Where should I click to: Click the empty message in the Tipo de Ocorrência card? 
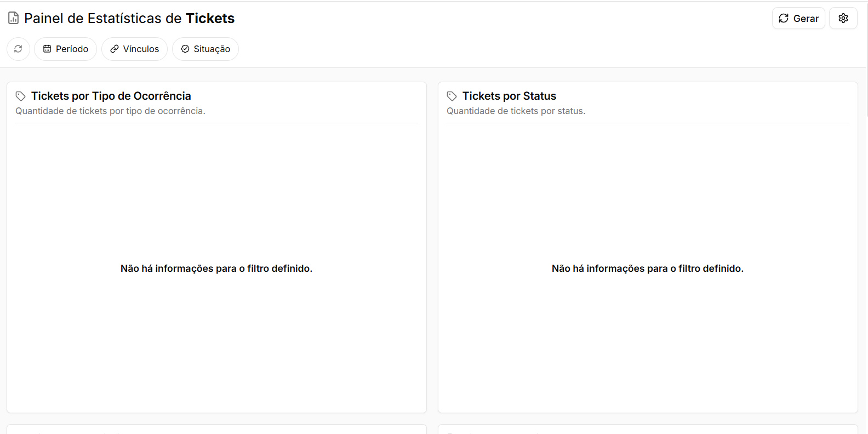216,269
